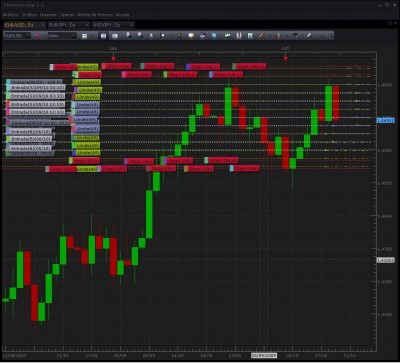This screenshot has width=400, height=363.
Task: Click the monitor screen toolbar icon
Action: (x=115, y=36)
